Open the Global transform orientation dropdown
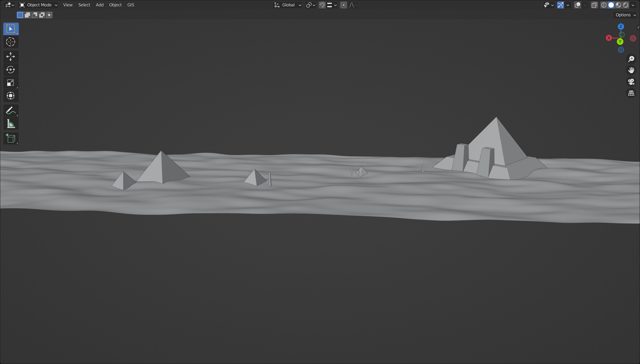This screenshot has width=640, height=364. pos(288,5)
